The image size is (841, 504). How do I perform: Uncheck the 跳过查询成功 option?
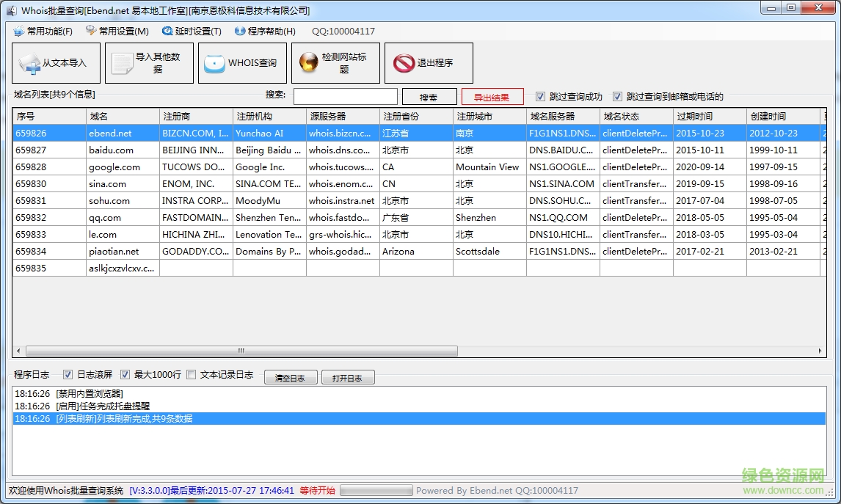[540, 96]
